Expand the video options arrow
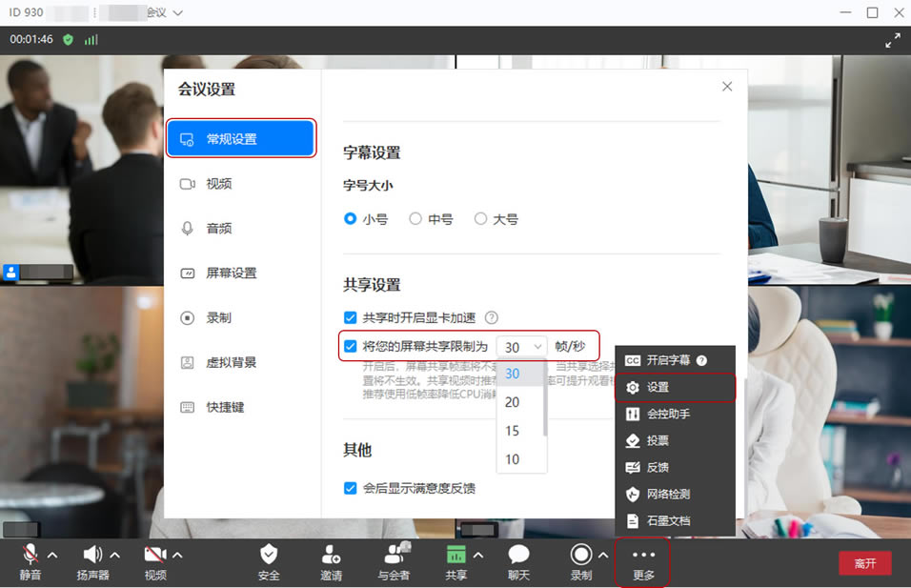Screen dimensions: 911x588 176,555
